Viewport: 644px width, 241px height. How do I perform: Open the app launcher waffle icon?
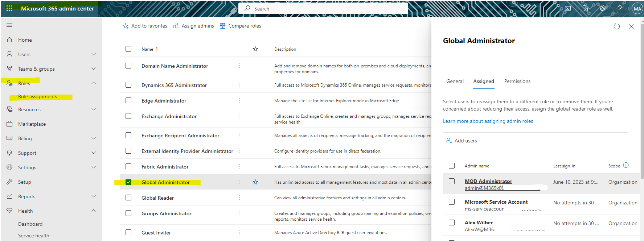click(9, 8)
